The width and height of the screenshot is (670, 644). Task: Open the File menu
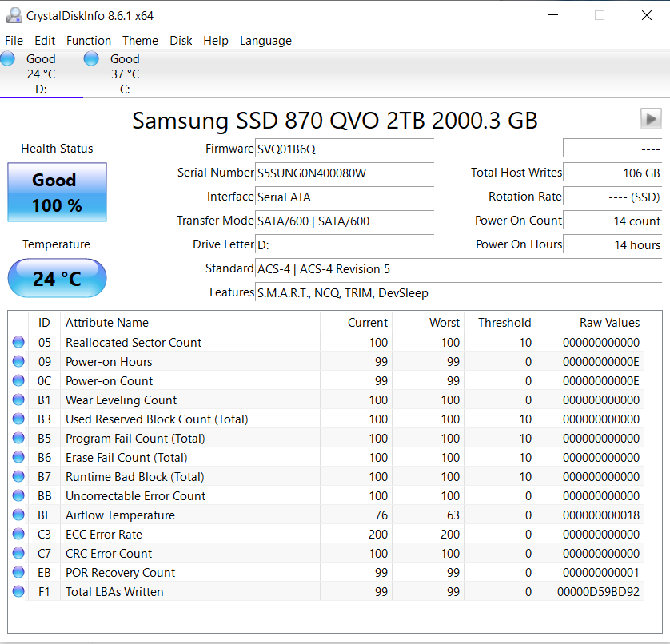pyautogui.click(x=14, y=41)
